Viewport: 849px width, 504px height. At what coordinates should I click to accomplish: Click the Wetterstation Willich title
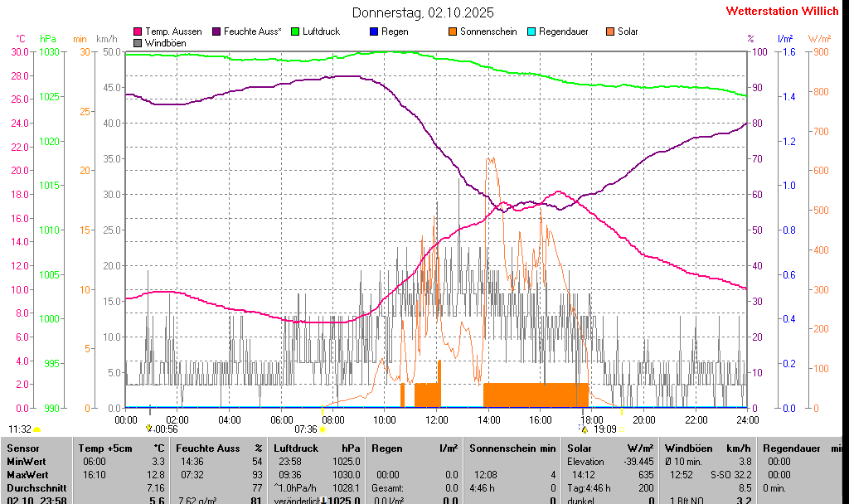[782, 11]
